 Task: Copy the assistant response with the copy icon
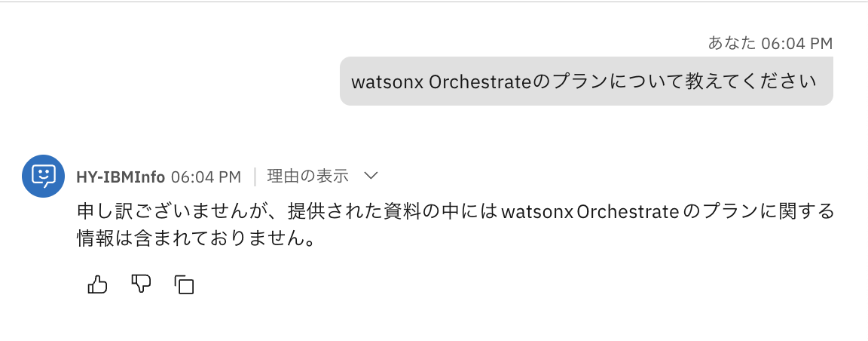tap(185, 284)
